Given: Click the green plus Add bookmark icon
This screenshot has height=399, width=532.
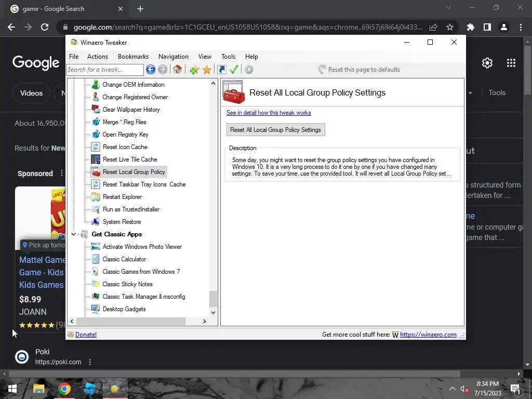Looking at the screenshot, I should (194, 70).
